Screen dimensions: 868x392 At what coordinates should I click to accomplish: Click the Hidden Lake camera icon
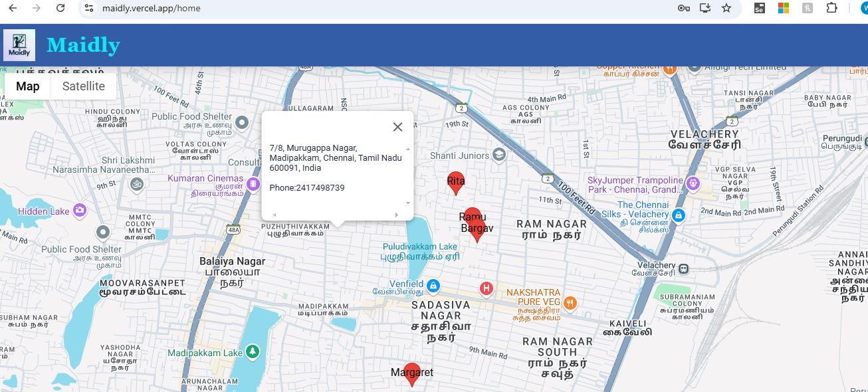[x=80, y=211]
